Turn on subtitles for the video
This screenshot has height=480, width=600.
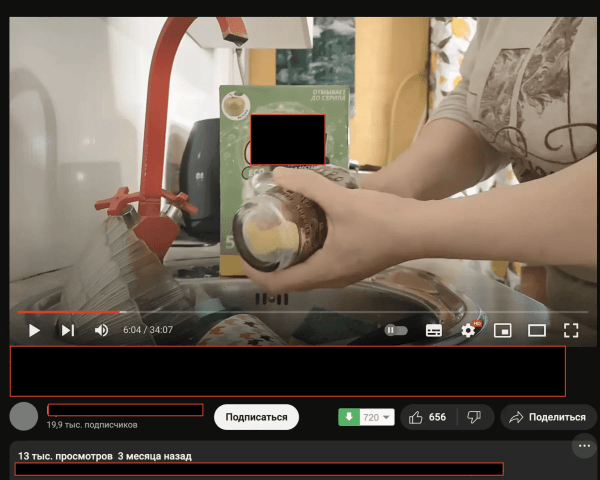[x=434, y=330]
